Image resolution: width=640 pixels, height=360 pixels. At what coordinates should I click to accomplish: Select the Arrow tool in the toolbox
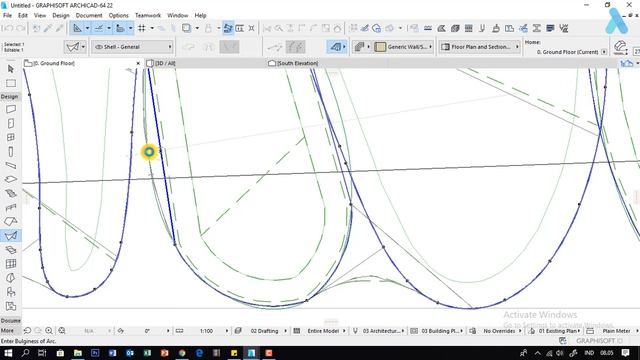point(11,69)
